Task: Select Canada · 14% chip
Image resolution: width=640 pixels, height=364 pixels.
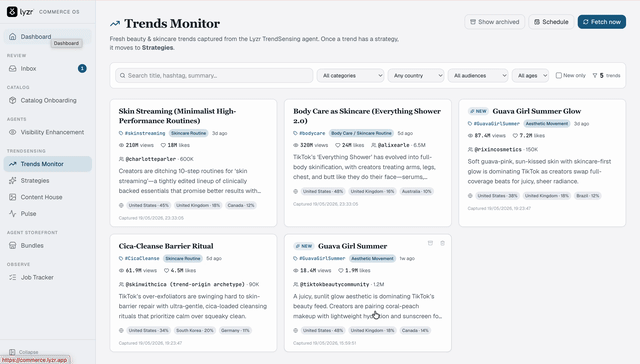Action: point(415,331)
